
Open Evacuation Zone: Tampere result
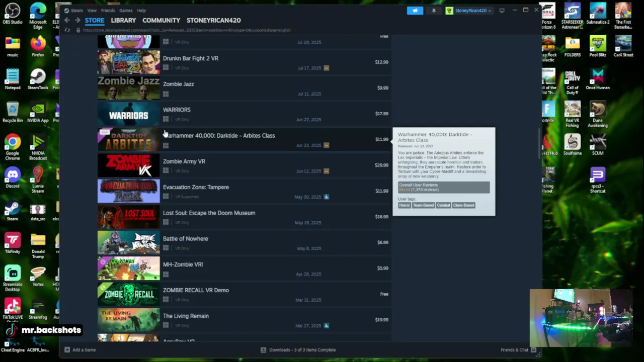click(244, 191)
